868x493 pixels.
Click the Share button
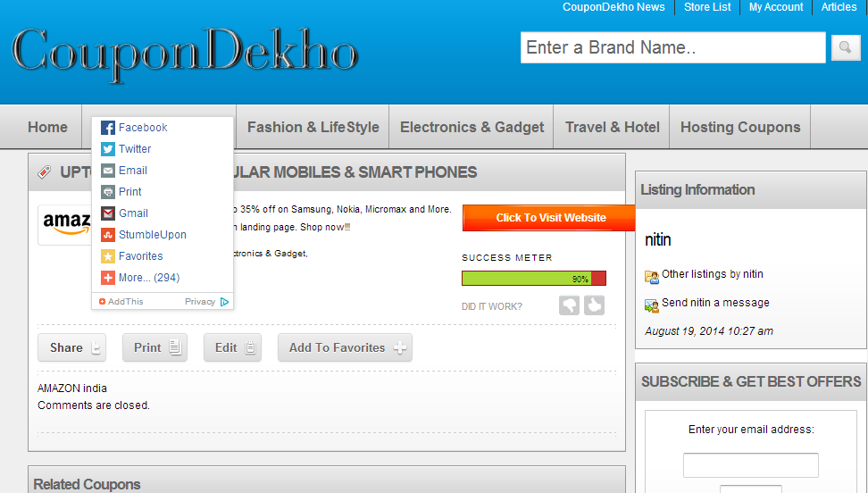(72, 347)
